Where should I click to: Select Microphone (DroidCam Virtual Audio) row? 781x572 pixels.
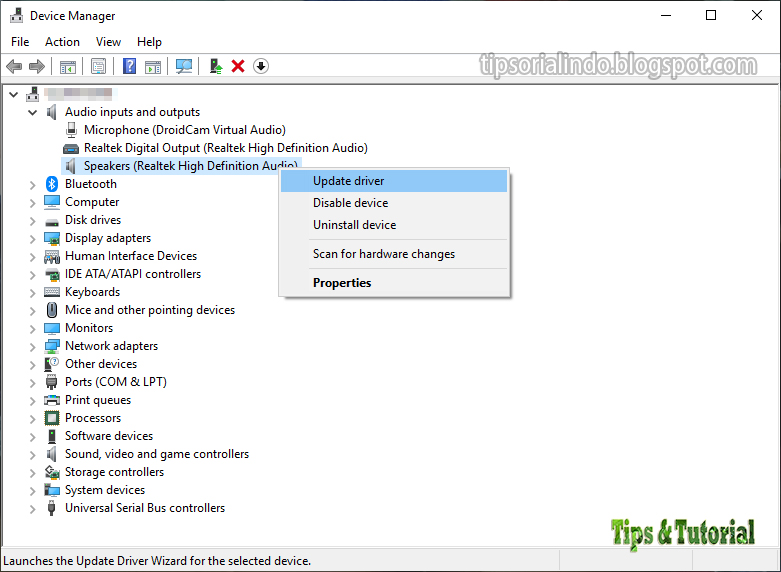[x=184, y=130]
